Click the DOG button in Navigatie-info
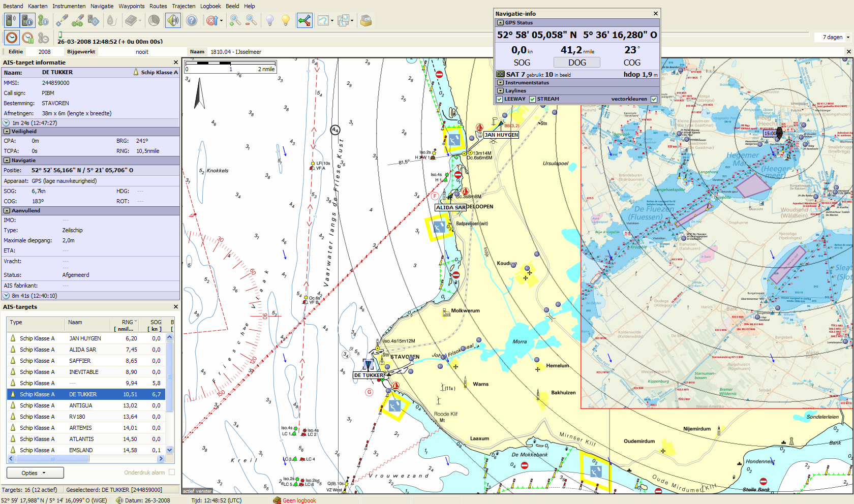Image resolution: width=854 pixels, height=504 pixels. coord(577,62)
